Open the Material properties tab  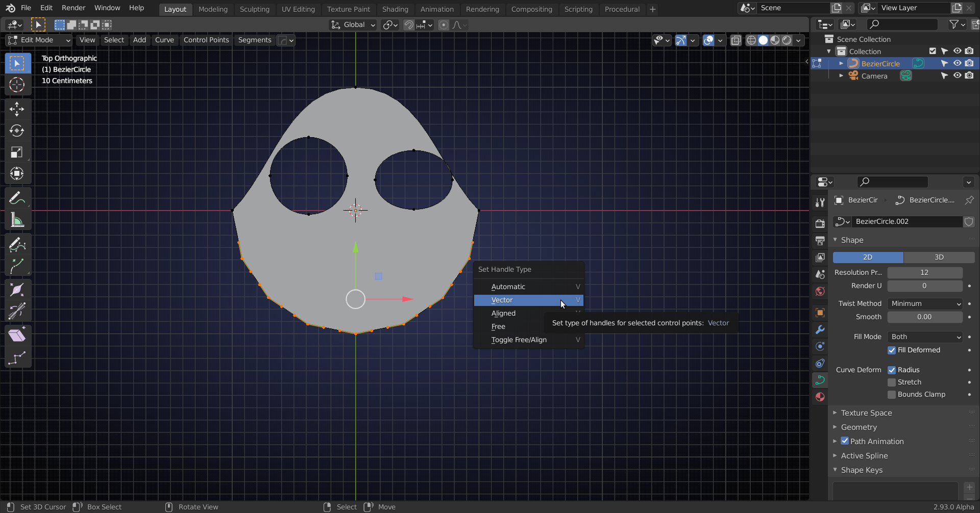click(820, 397)
